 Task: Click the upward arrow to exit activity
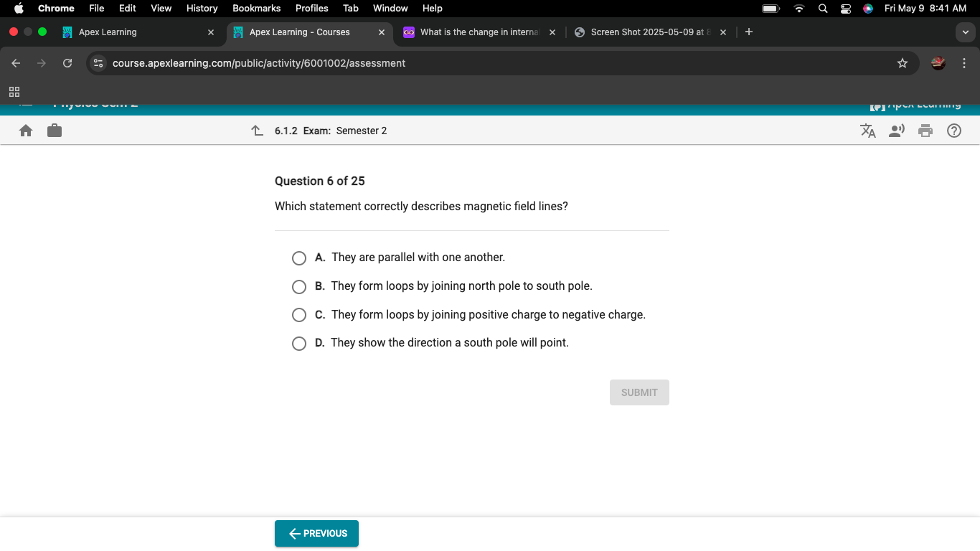[x=256, y=131]
